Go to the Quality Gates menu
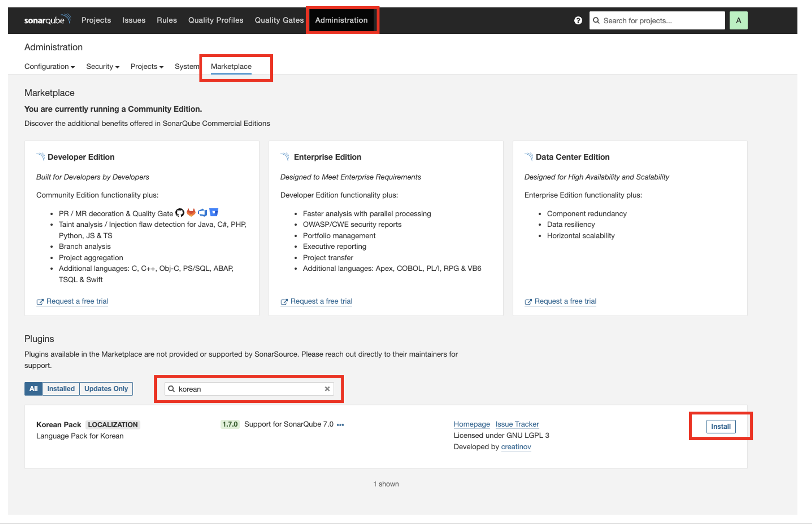Image resolution: width=812 pixels, height=524 pixels. (279, 20)
